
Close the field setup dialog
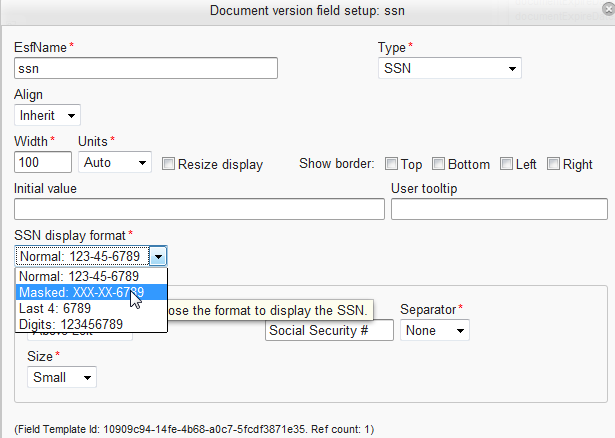[609, 9]
